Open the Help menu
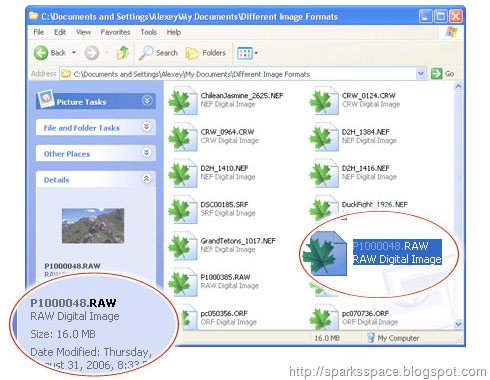 [x=174, y=32]
